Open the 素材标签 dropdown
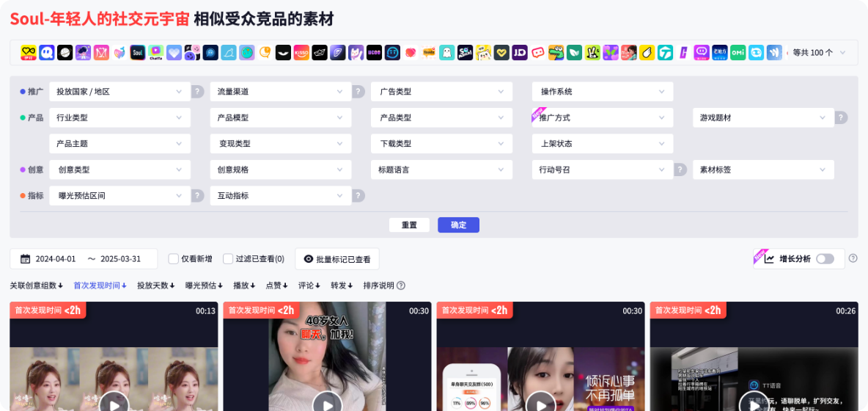Screen dimensions: 868x411 [763, 170]
